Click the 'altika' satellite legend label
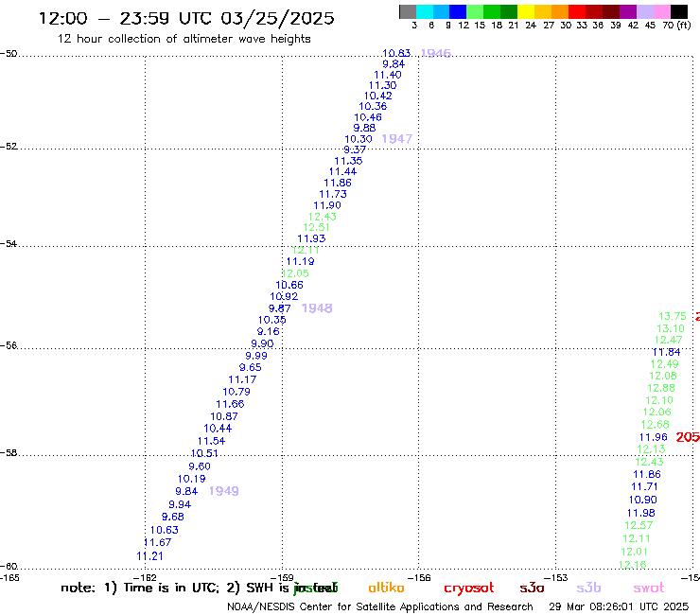Viewport: 700px width, 615px height. click(386, 588)
